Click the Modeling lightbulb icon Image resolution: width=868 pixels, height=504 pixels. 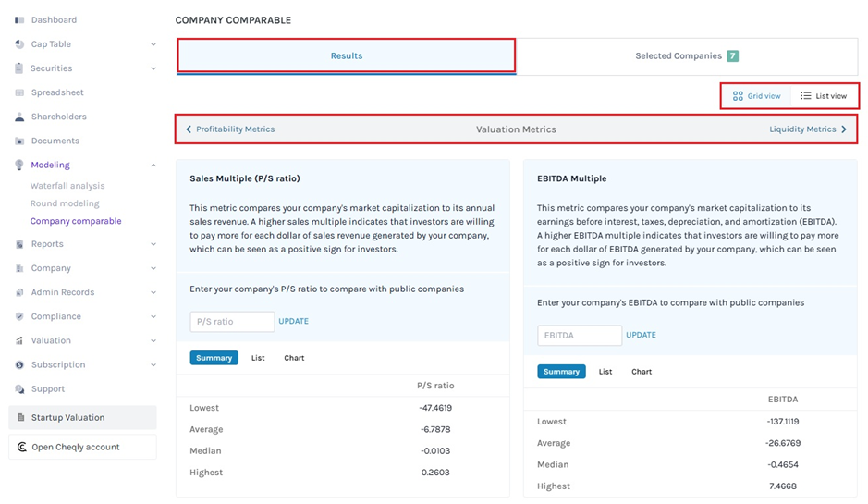pyautogui.click(x=20, y=166)
